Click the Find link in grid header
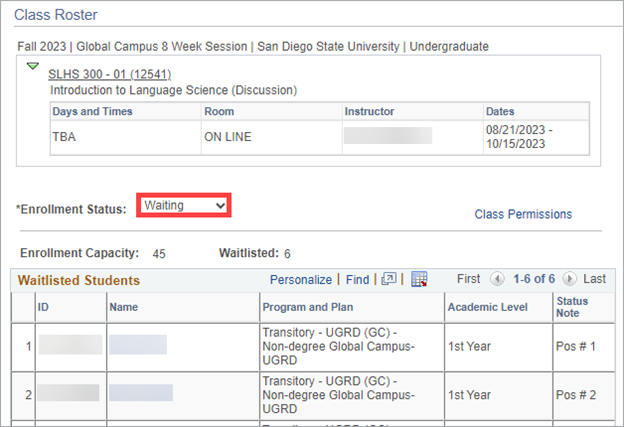The height and width of the screenshot is (427, 624). point(357,280)
